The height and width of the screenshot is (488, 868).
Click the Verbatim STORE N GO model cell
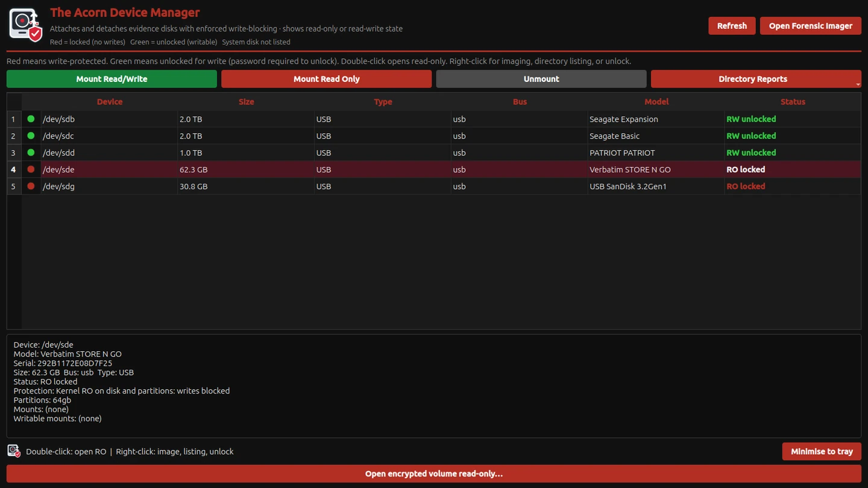pos(656,169)
